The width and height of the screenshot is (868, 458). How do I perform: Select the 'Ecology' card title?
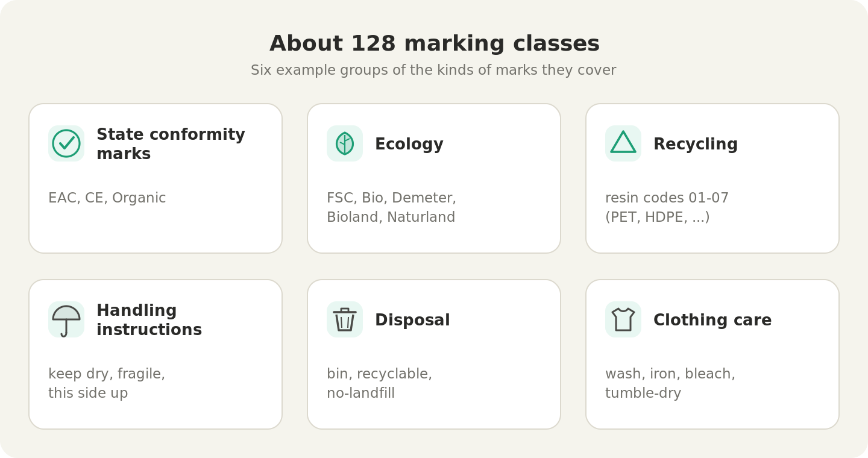tap(409, 145)
